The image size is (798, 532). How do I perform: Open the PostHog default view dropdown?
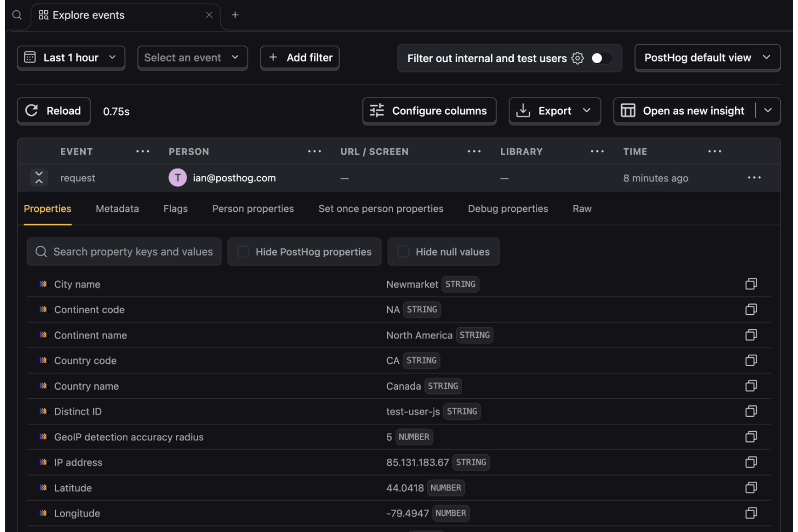(707, 58)
